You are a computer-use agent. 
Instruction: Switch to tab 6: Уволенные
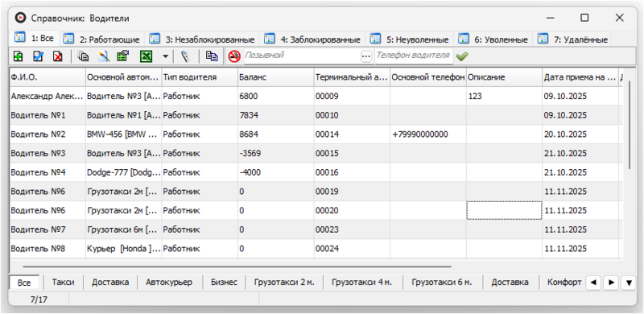pos(493,39)
